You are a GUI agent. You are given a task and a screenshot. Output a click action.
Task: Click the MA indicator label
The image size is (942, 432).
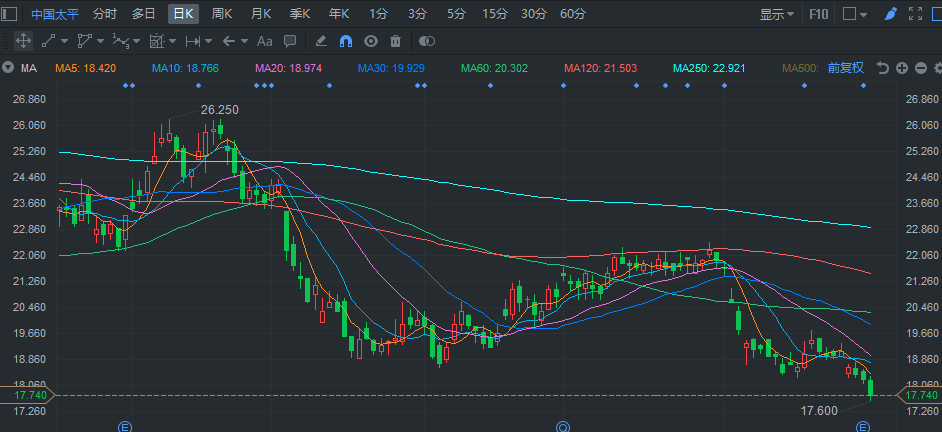(29, 68)
